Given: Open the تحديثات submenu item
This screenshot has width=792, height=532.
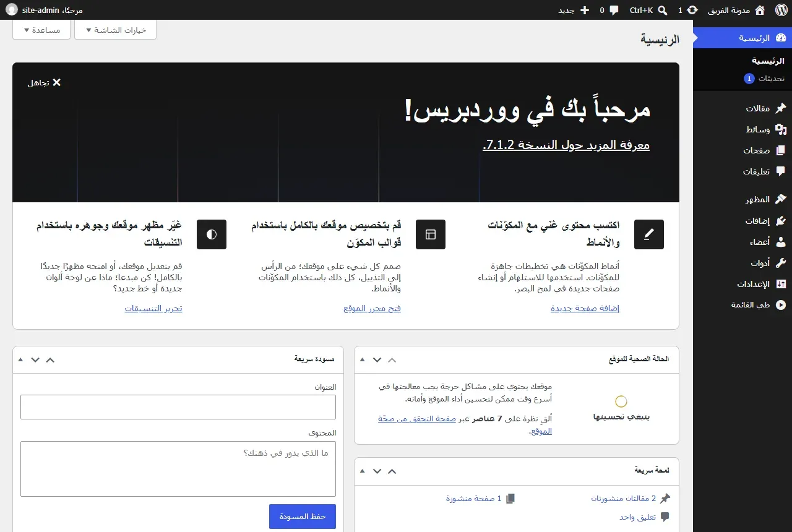Looking at the screenshot, I should 764,79.
